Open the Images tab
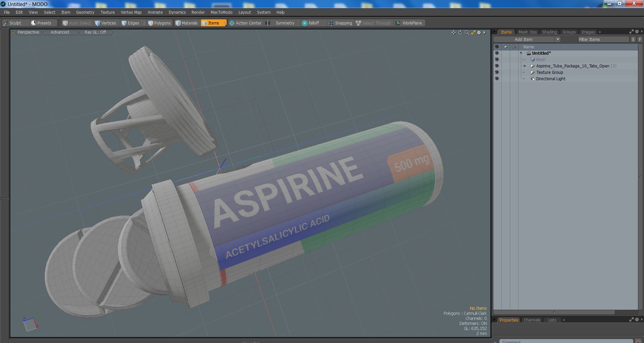 (x=588, y=32)
